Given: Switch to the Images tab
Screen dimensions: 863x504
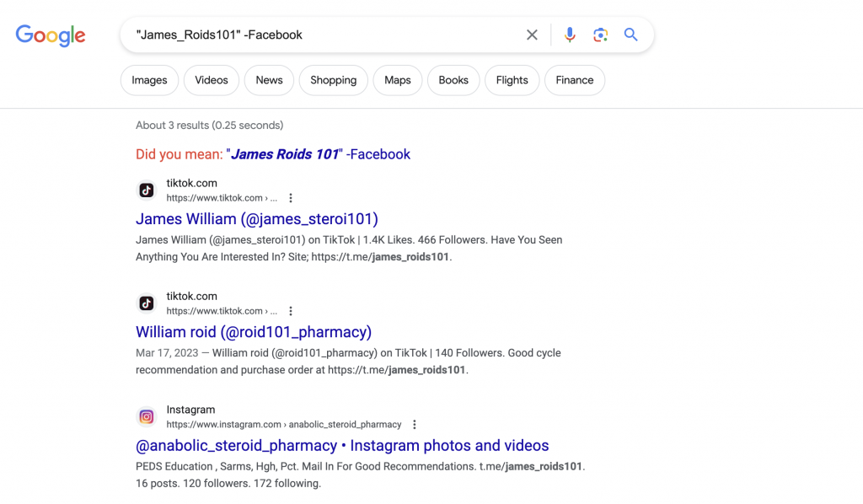Looking at the screenshot, I should 149,80.
